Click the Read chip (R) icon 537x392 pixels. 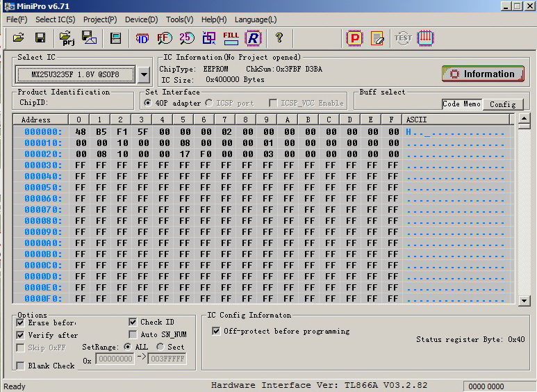[x=252, y=38]
